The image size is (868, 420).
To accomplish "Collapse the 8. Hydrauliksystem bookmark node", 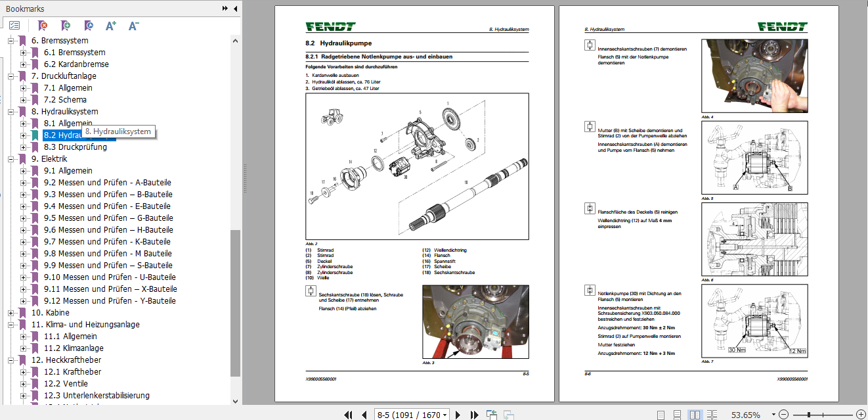I will pyautogui.click(x=11, y=112).
